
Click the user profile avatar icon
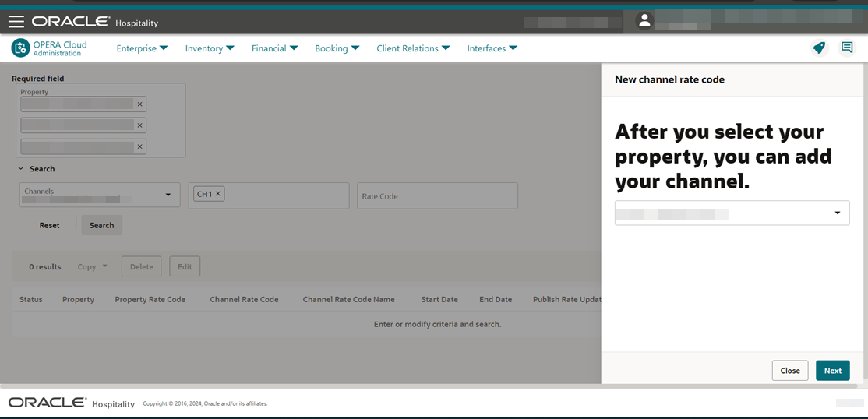pos(644,21)
